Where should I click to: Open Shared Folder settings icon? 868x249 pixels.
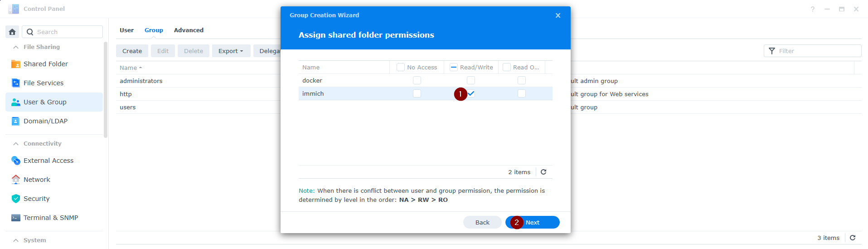[x=16, y=64]
